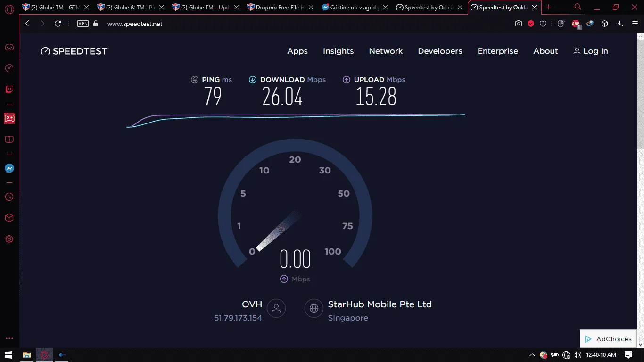Viewport: 644px width, 362px height.
Task: Take a snapshot with the camera icon
Action: (519, 24)
